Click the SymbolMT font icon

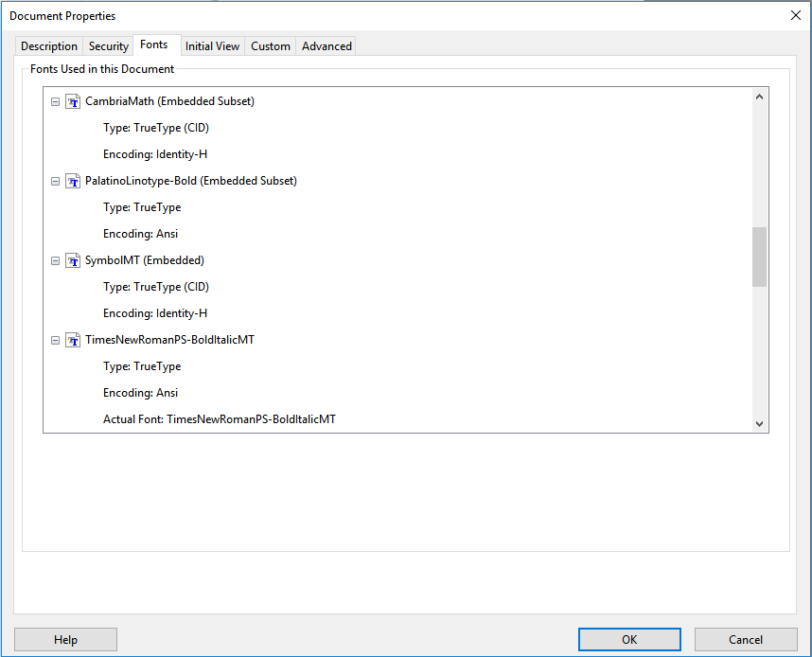click(73, 260)
